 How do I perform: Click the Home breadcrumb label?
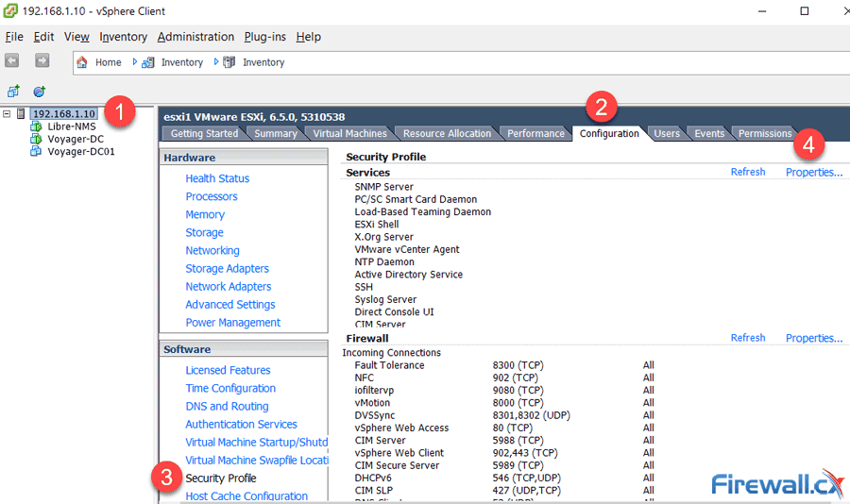(x=109, y=62)
